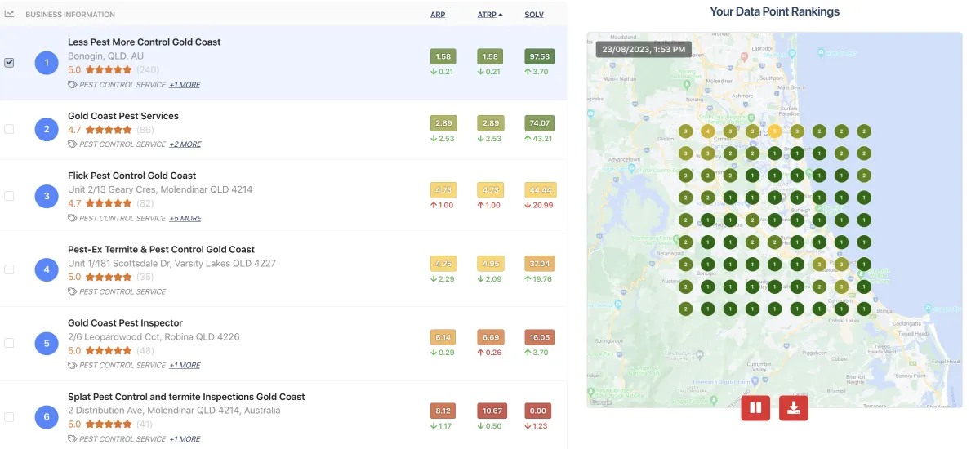The width and height of the screenshot is (980, 449).
Task: Click the chart icon beside Business Information
Action: [9, 14]
